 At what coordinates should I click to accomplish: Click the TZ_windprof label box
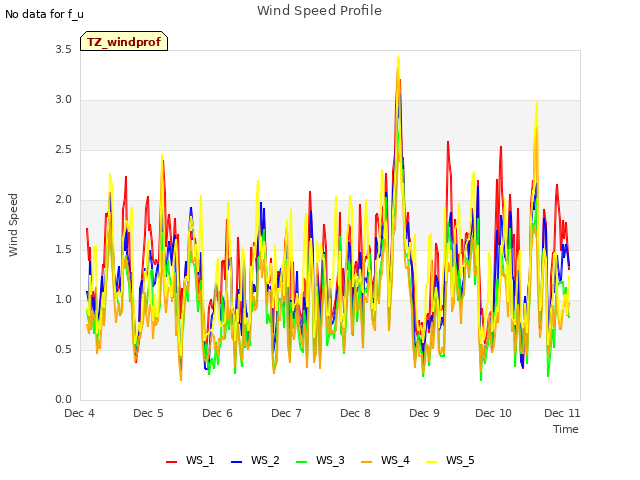(124, 41)
